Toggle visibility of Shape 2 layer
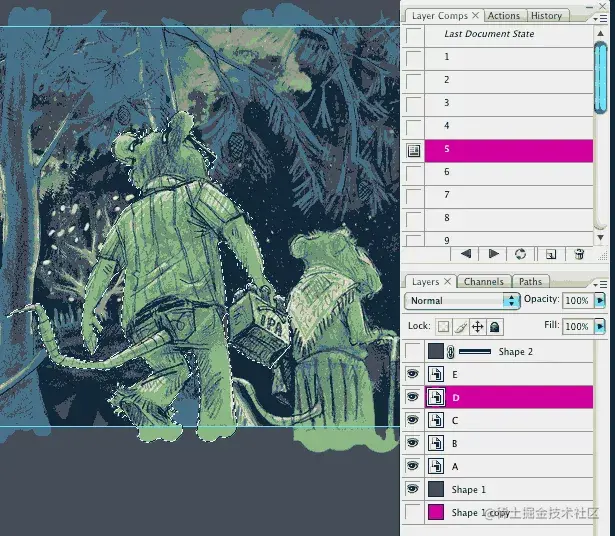615x536 pixels. coord(413,351)
